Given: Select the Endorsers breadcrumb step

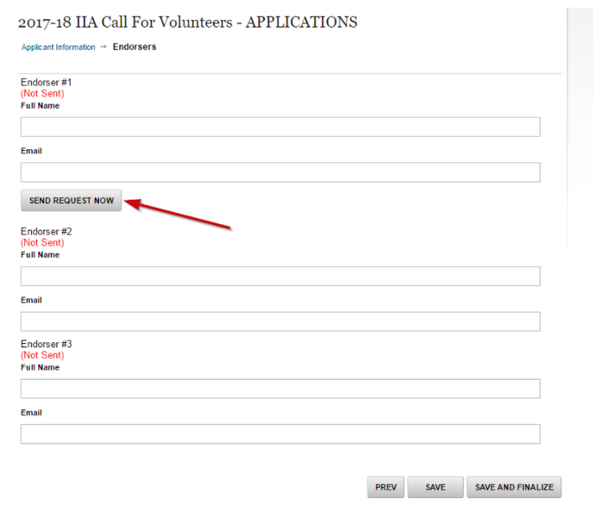Looking at the screenshot, I should point(135,47).
